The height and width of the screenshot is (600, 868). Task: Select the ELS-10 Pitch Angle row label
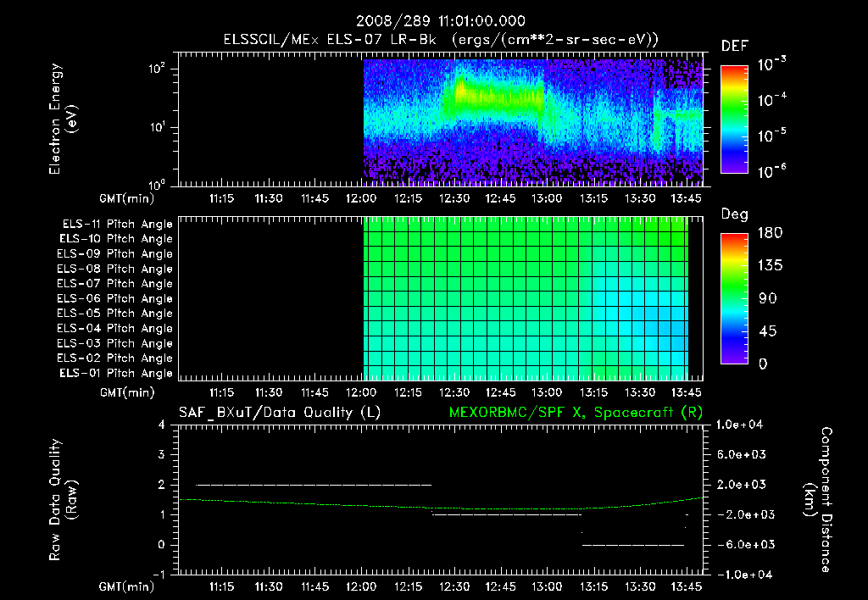click(x=116, y=239)
